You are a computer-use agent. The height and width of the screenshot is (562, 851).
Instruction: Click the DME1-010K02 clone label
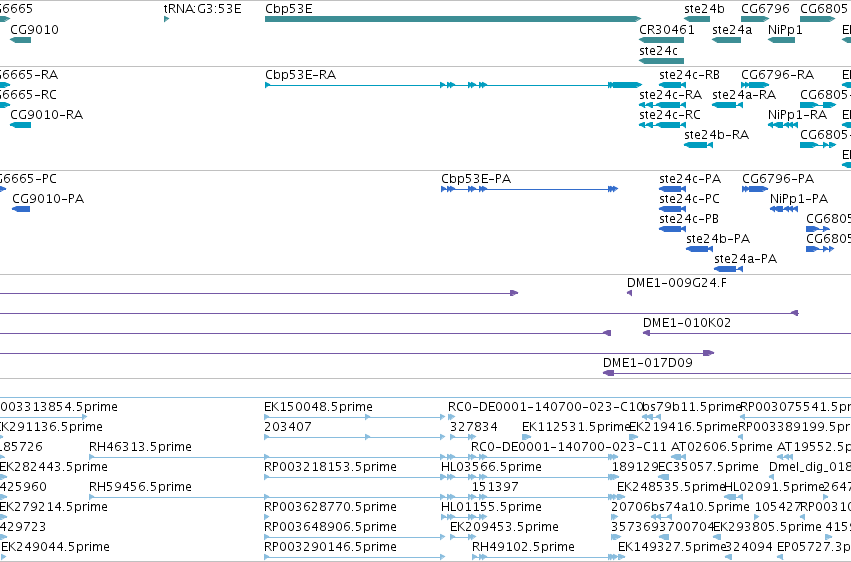(687, 323)
